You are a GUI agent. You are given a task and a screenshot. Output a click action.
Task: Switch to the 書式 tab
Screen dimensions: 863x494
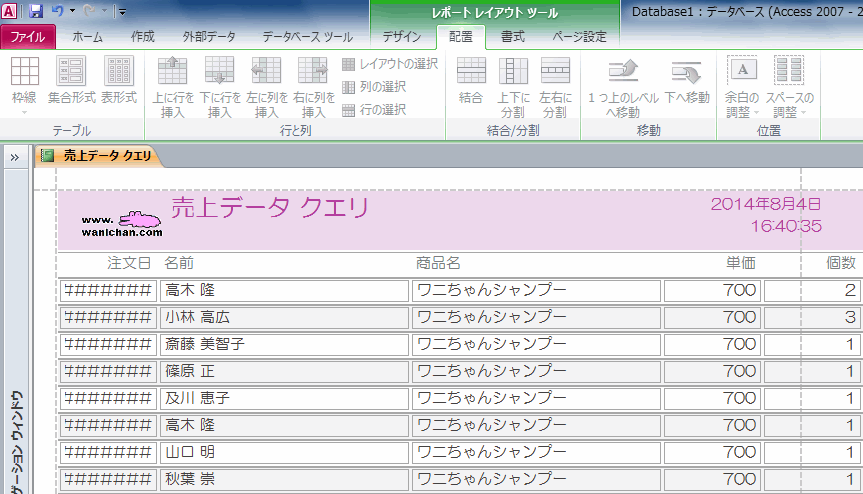[x=512, y=37]
